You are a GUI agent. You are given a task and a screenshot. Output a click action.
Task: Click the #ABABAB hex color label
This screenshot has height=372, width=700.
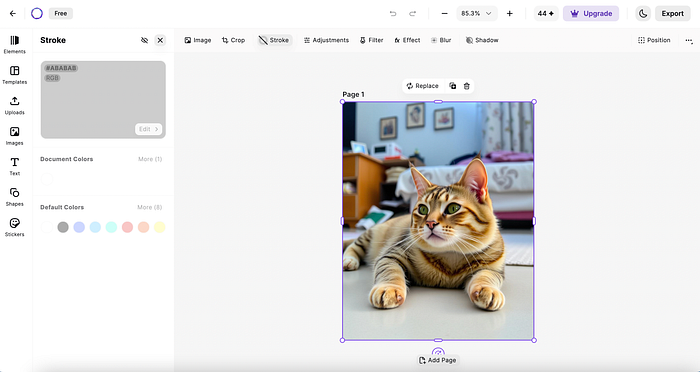click(61, 68)
